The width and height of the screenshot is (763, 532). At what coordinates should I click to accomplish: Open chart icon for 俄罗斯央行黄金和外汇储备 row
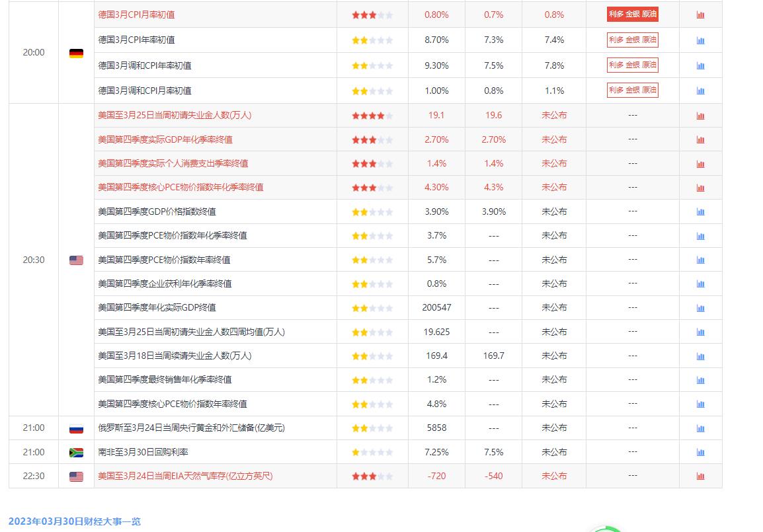click(700, 428)
